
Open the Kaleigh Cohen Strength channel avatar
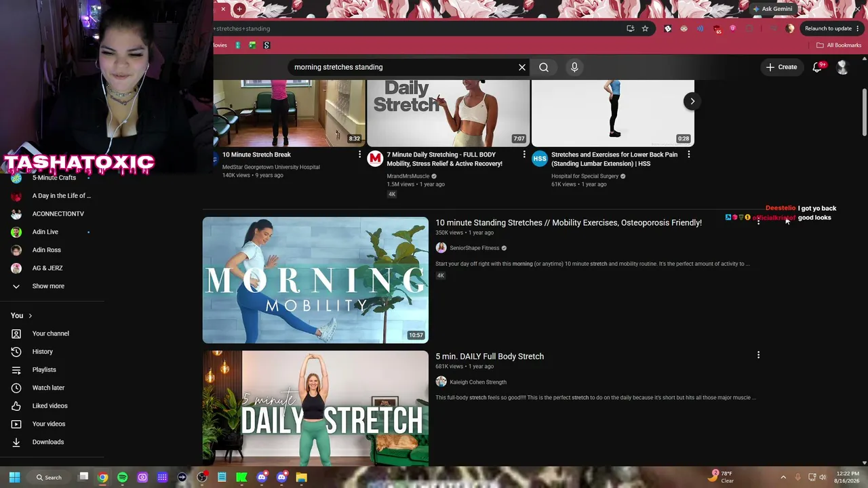[441, 382]
